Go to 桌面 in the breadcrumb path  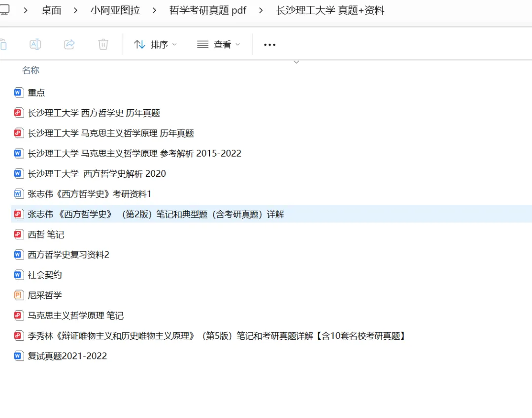(x=51, y=10)
